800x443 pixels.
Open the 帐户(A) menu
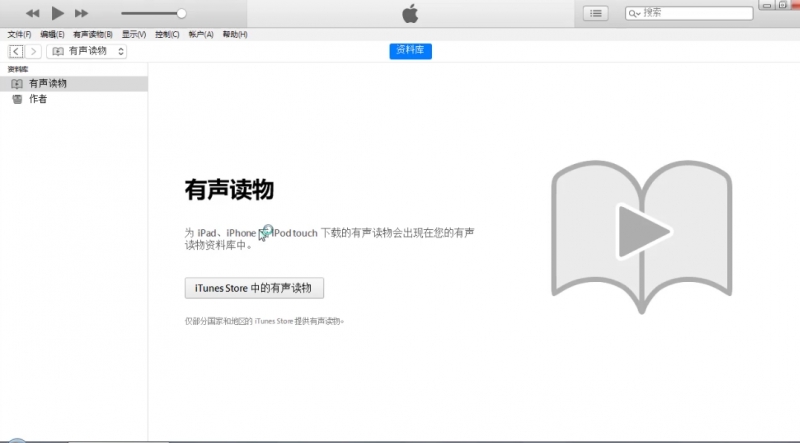pos(201,34)
